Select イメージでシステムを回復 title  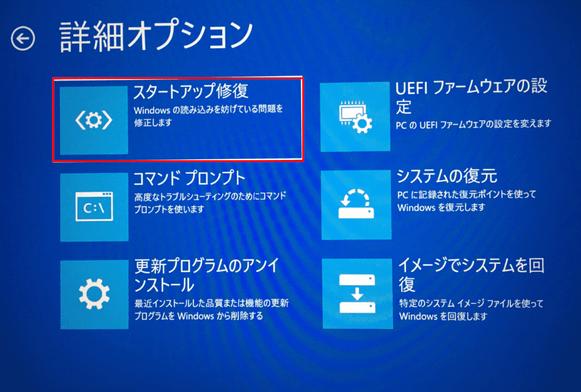coord(471,274)
